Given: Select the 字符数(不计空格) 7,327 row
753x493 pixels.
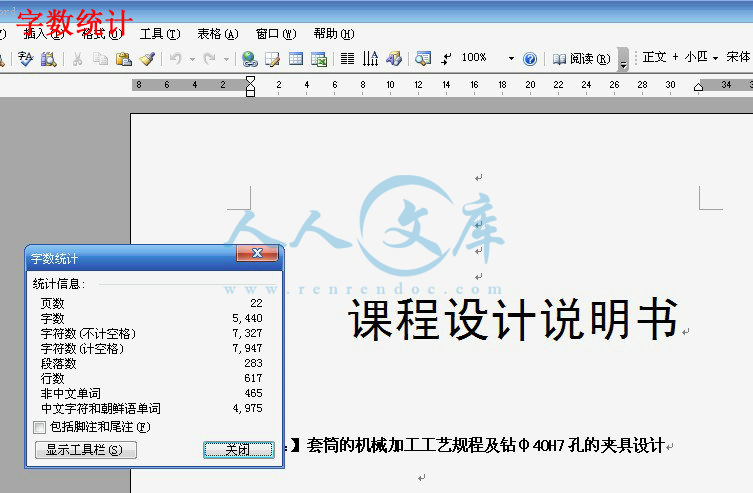Looking at the screenshot, I should tap(151, 333).
